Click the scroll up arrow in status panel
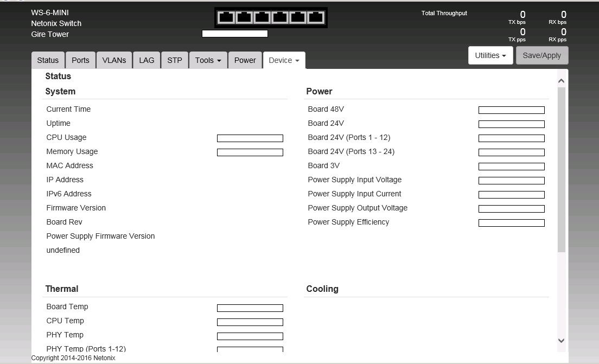Image resolution: width=599 pixels, height=364 pixels. pos(561,81)
